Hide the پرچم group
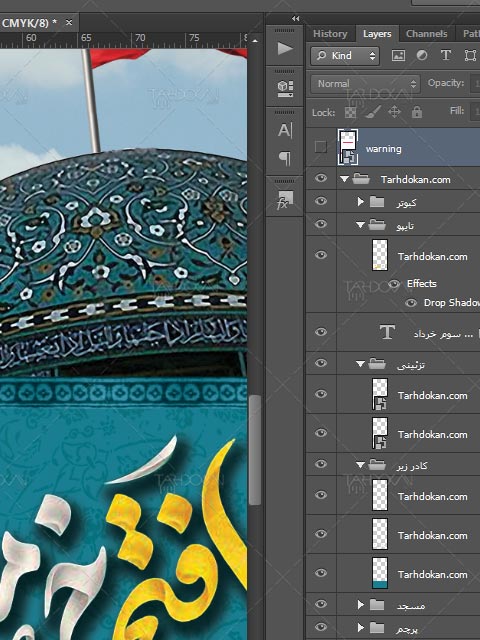The image size is (480, 640). point(321,627)
